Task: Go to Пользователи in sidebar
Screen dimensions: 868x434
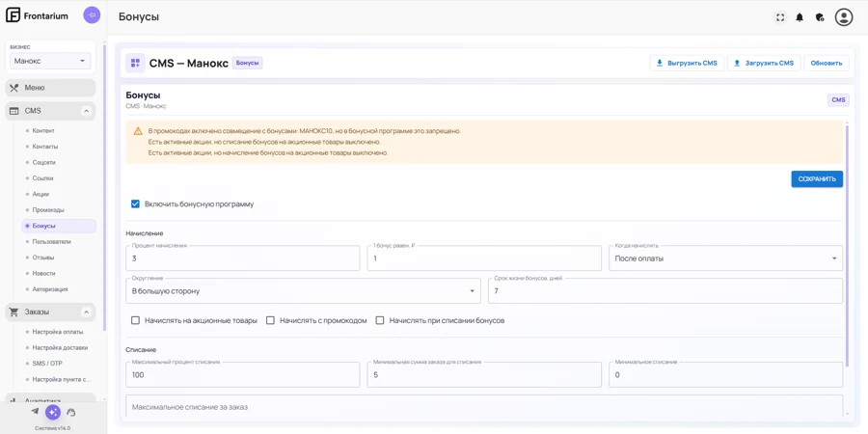Action: pyautogui.click(x=59, y=242)
